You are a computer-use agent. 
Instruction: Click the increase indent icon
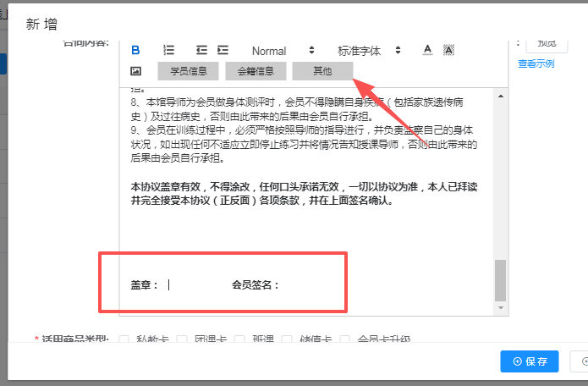click(223, 50)
